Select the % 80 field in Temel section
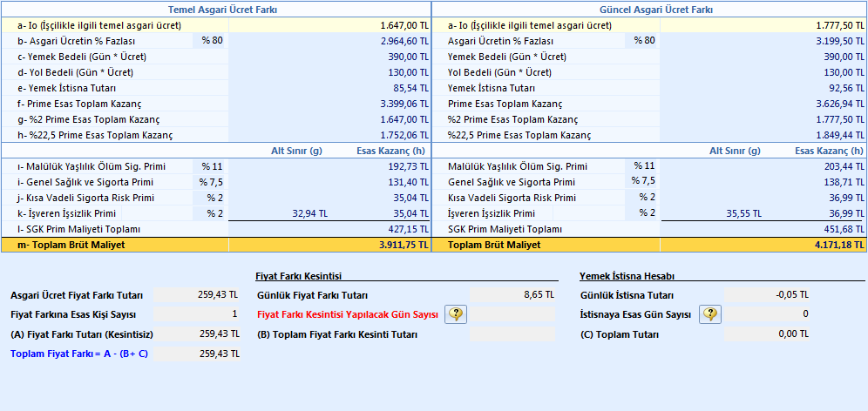The width and height of the screenshot is (868, 411). pos(210,41)
